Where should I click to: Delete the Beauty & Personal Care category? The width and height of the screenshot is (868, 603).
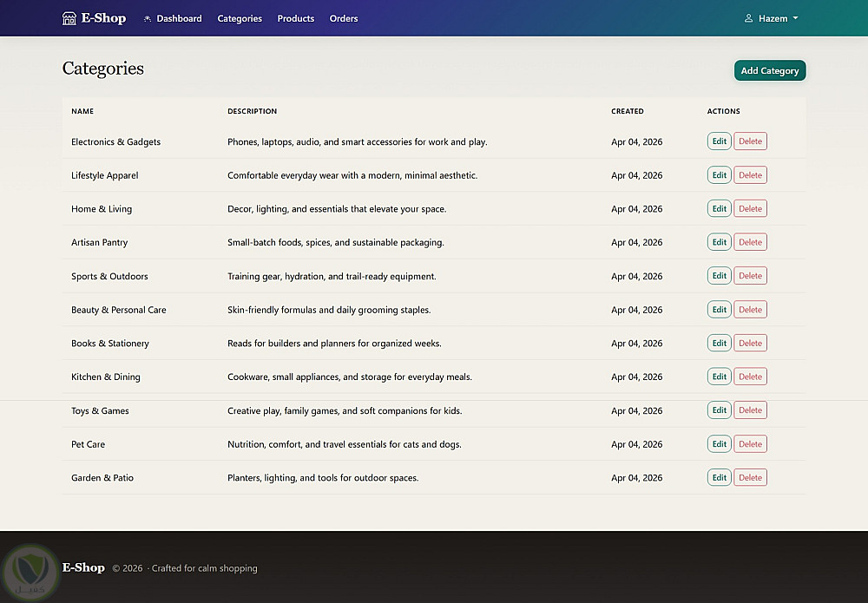(750, 310)
